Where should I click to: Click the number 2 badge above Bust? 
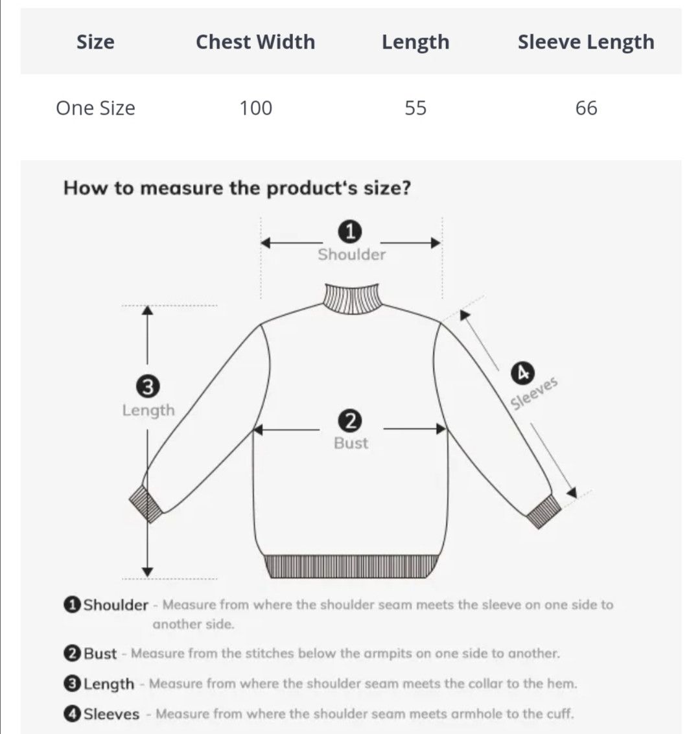coord(350,421)
